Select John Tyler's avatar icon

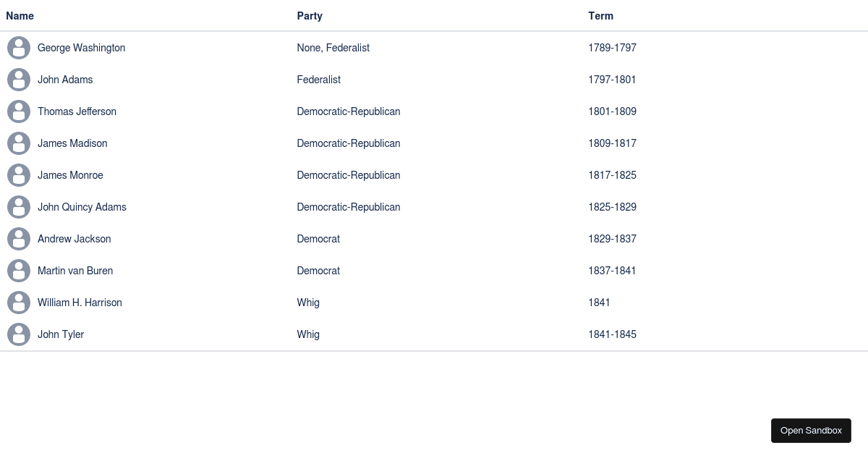(x=19, y=334)
